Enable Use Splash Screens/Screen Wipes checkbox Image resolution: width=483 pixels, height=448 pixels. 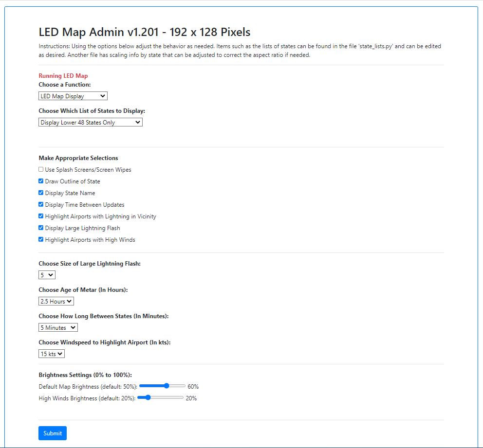click(x=41, y=170)
